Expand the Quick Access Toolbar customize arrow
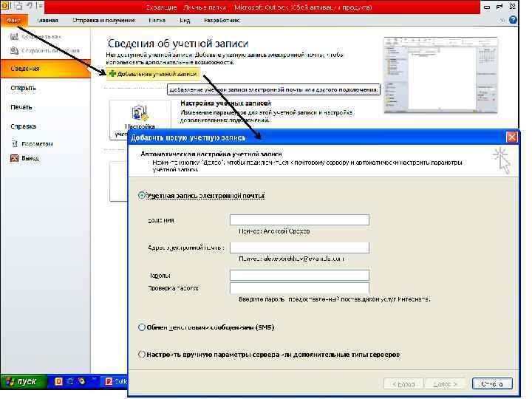The width and height of the screenshot is (532, 399). (x=41, y=6)
